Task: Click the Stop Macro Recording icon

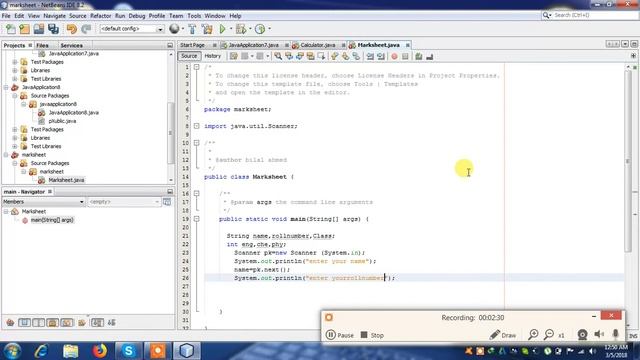Action: coord(405,56)
